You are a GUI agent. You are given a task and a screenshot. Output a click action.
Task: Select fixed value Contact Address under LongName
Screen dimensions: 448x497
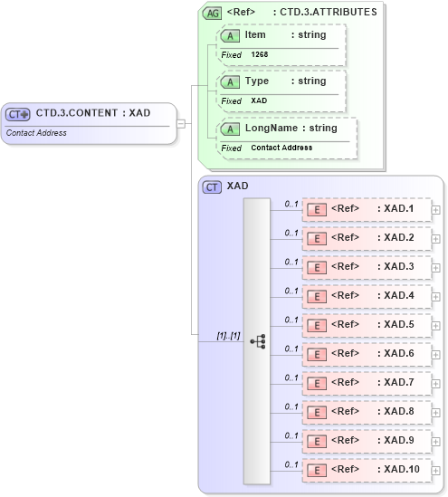(x=281, y=148)
